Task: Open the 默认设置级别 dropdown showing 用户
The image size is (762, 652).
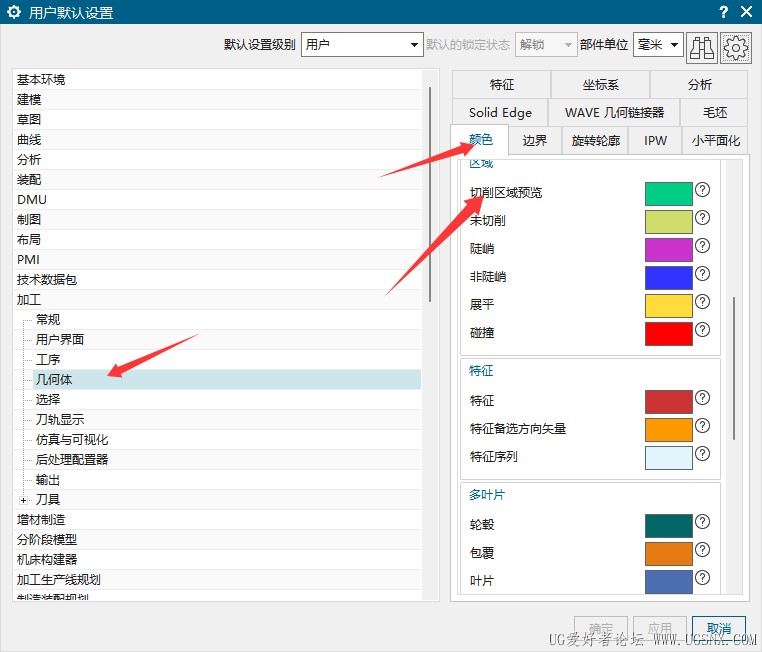Action: pyautogui.click(x=362, y=45)
